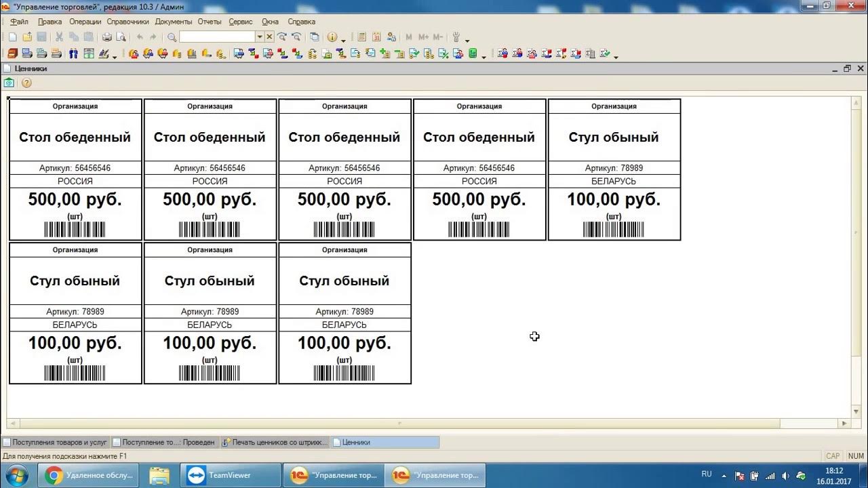Screen dimensions: 868x488
Task: Click the magnifying glass Find icon
Action: pyautogui.click(x=172, y=37)
